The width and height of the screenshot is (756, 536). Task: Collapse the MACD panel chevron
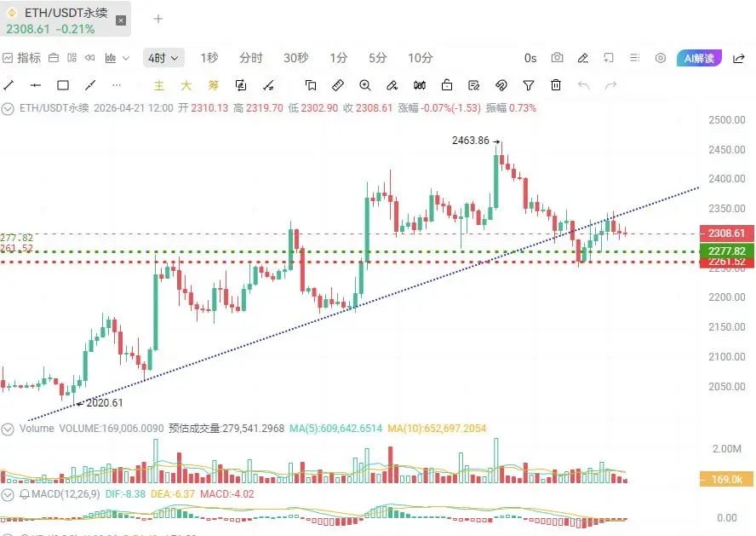pyautogui.click(x=7, y=494)
